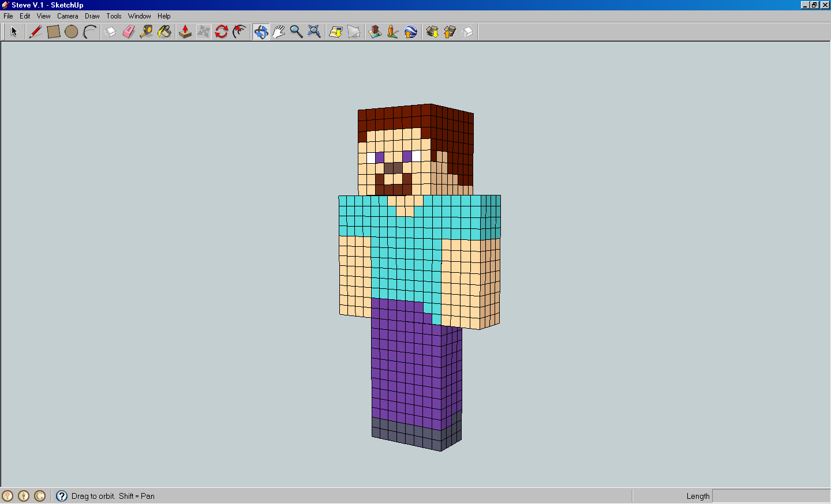This screenshot has width=831, height=504.
Task: Activate the Push/Pull tool
Action: click(185, 32)
